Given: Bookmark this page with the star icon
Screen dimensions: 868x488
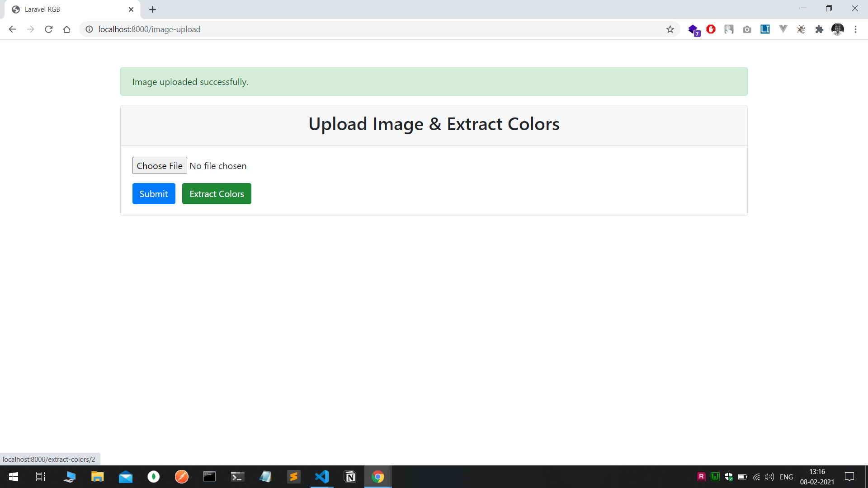Looking at the screenshot, I should coord(670,29).
